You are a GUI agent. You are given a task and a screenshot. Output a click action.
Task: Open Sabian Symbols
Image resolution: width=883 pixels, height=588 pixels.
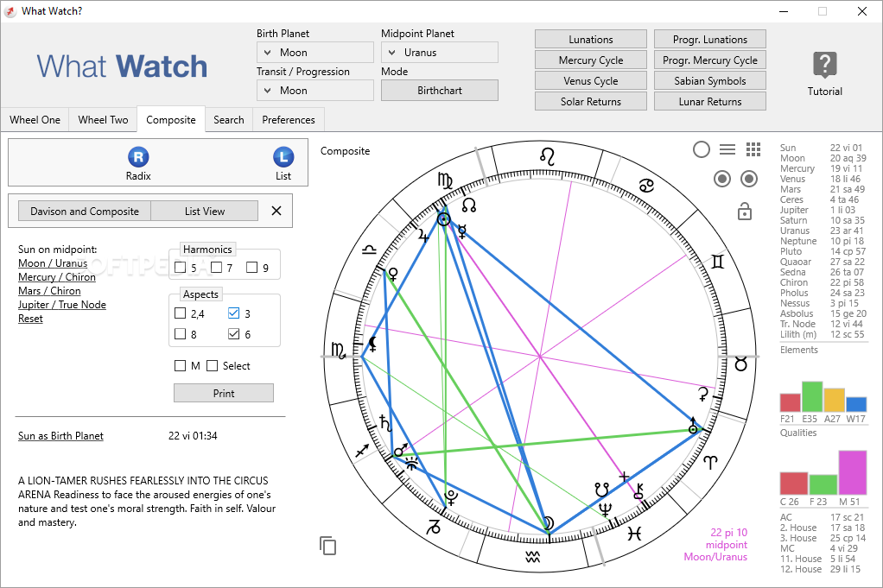point(709,81)
